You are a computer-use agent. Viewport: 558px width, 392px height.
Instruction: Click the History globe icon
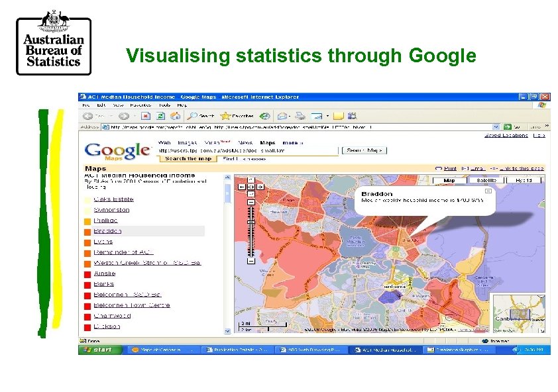click(x=264, y=116)
